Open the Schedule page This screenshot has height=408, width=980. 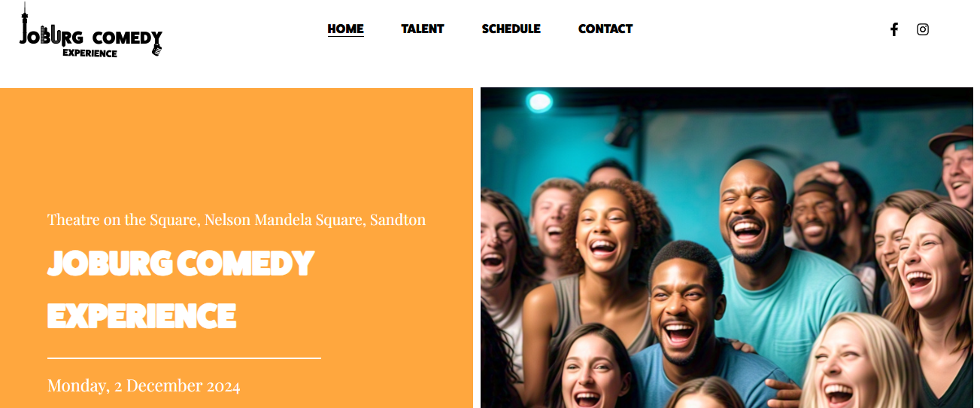(511, 29)
